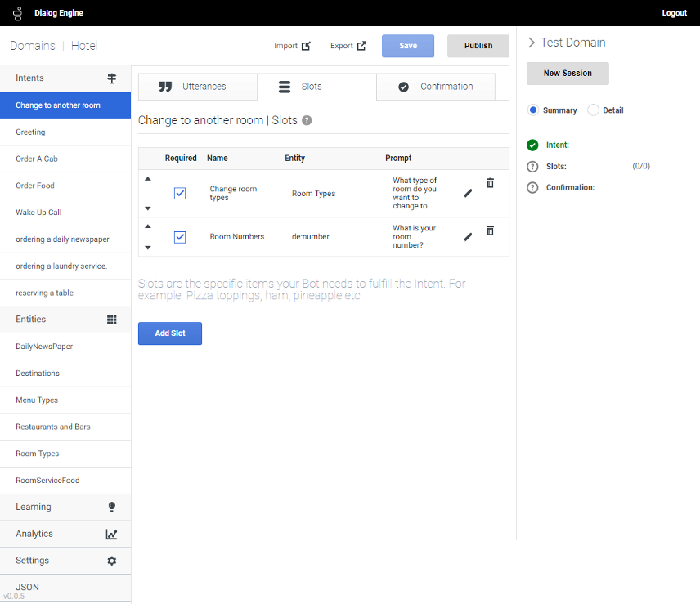Uncheck Required for Change room types

180,194
